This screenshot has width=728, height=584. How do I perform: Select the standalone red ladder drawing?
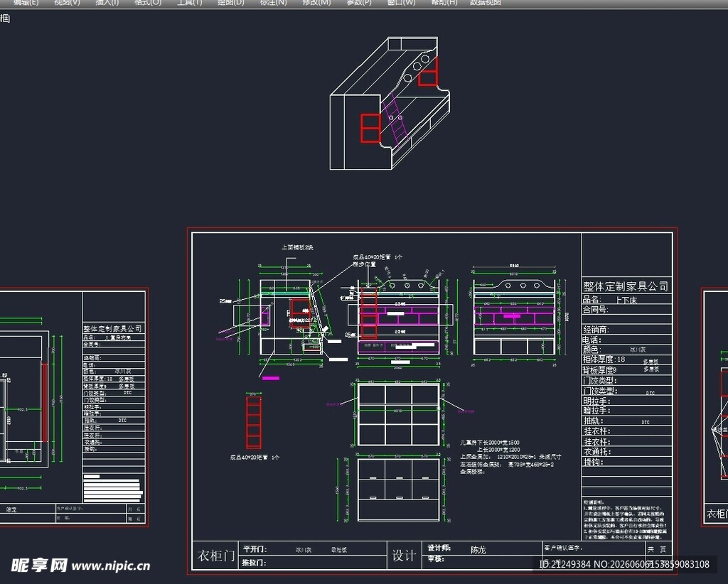(254, 422)
